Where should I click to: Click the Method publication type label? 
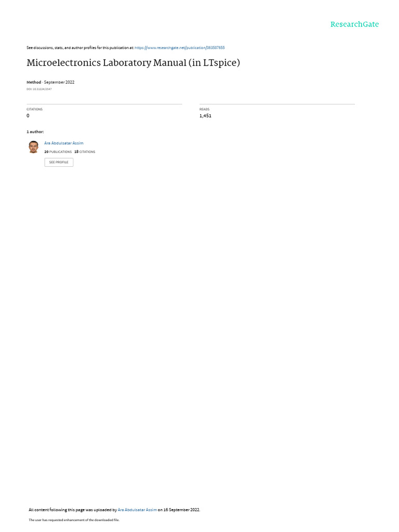click(x=34, y=82)
